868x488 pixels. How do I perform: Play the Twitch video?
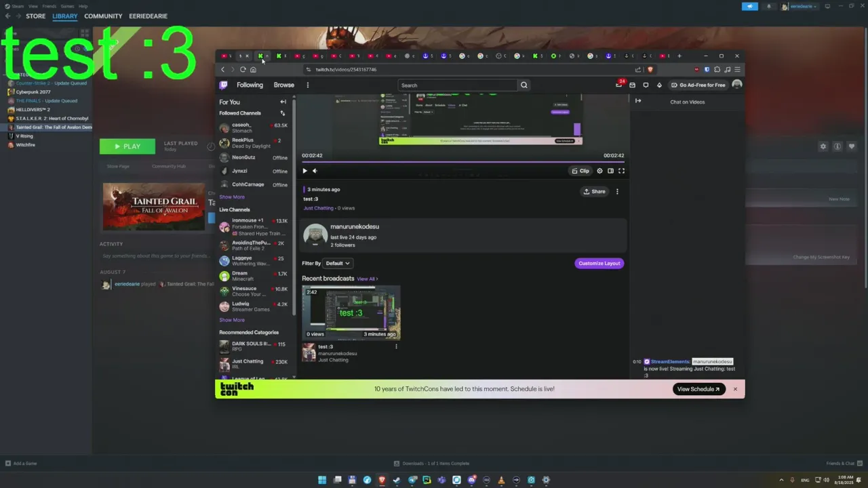point(304,171)
